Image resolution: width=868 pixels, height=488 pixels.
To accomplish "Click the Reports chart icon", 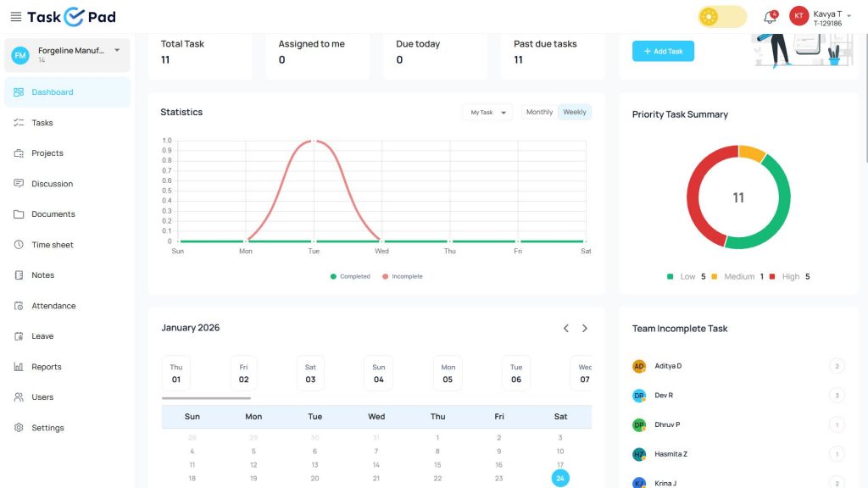I will click(19, 367).
